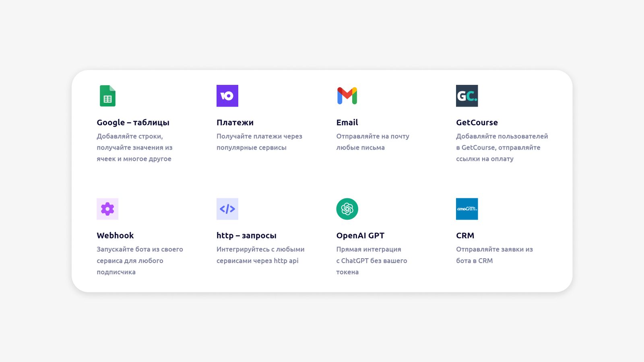This screenshot has height=362, width=644.
Task: Open the 'Платежи' heading
Action: pos(235,123)
